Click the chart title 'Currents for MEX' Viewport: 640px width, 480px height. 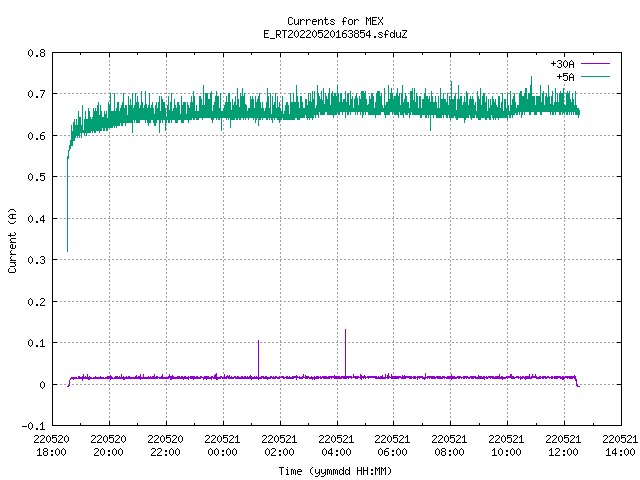pos(335,21)
